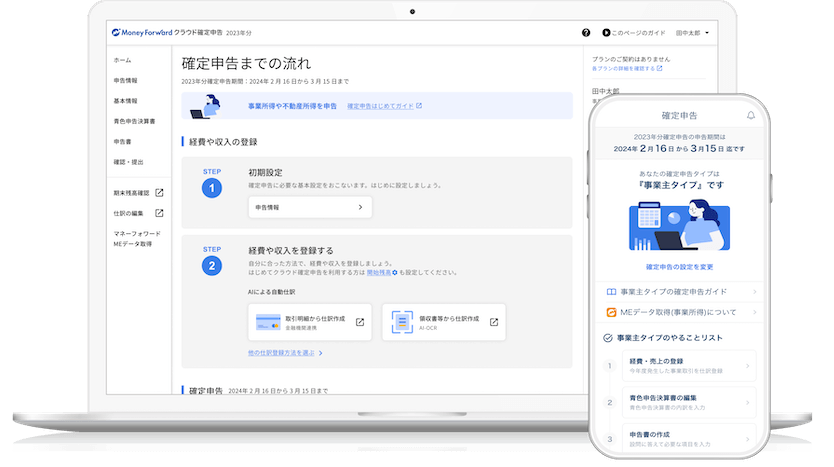Click the Money Forward logo
Viewport: 834px width, 467px height.
pyautogui.click(x=142, y=32)
